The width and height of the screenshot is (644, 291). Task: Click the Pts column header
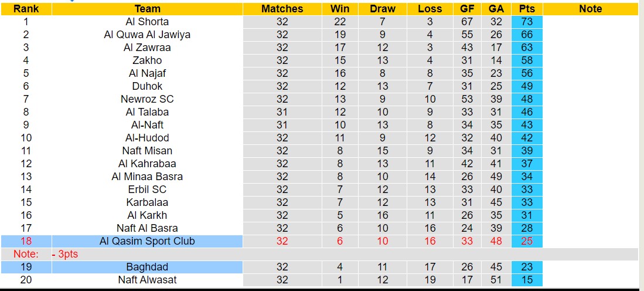(x=527, y=9)
